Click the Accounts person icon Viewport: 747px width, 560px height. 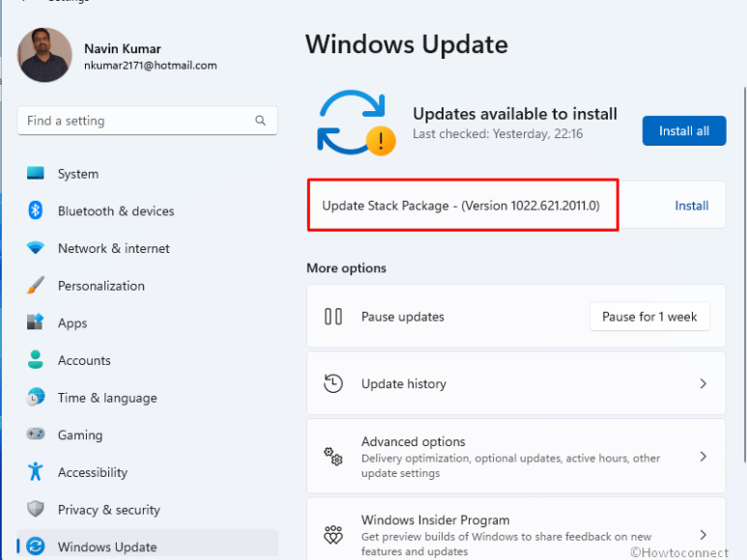point(35,360)
